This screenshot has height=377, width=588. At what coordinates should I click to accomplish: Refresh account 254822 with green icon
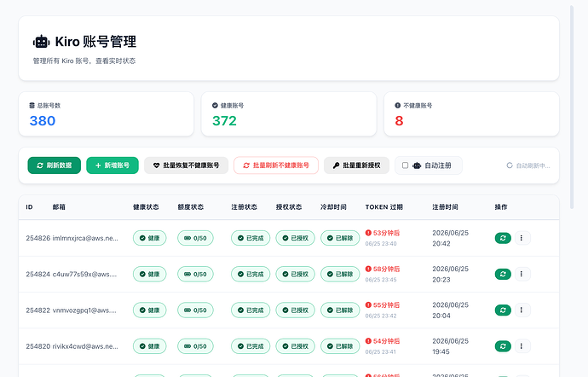pos(503,310)
